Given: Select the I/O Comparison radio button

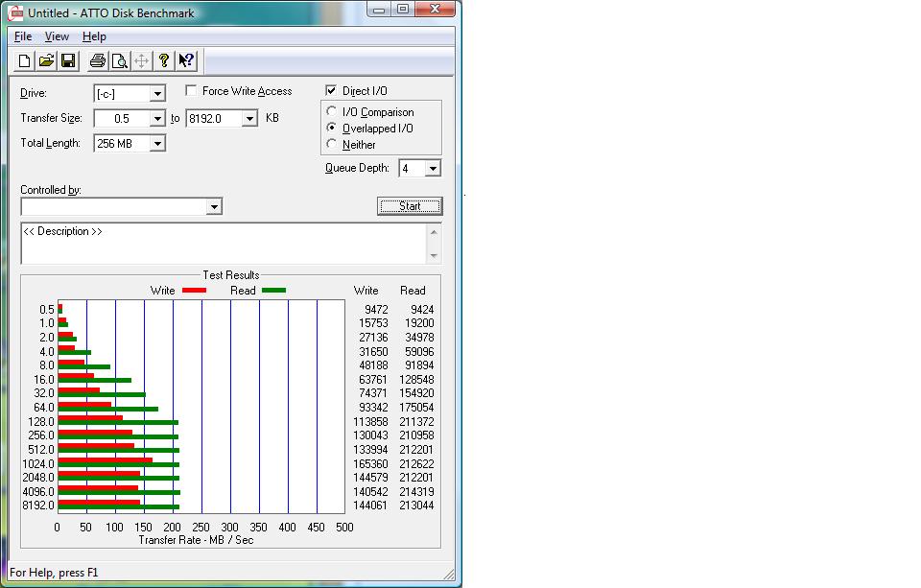Looking at the screenshot, I should tap(332, 111).
